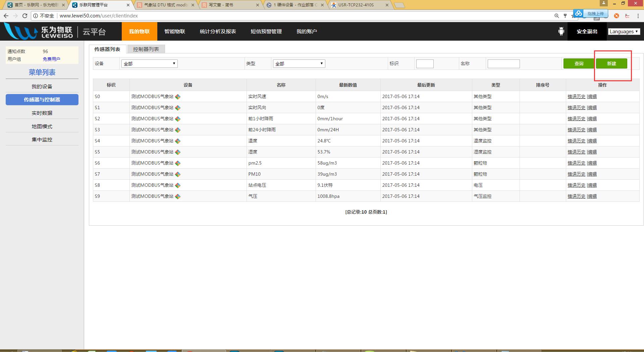This screenshot has height=352, width=644.
Task: Open 错误历史 for row S0
Action: pyautogui.click(x=576, y=97)
